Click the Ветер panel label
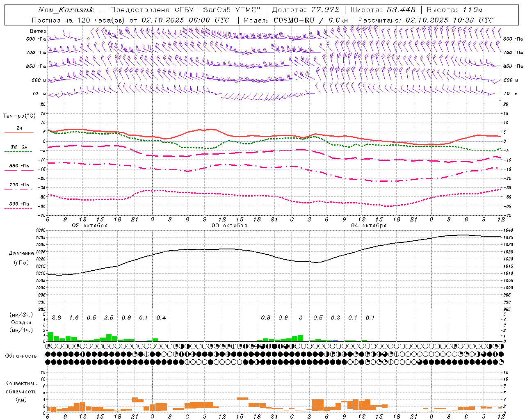Image resolution: width=525 pixels, height=420 pixels. (x=38, y=31)
